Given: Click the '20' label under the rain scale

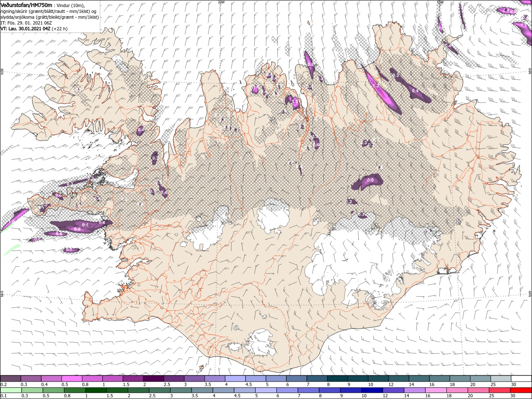Looking at the screenshot, I should click(x=470, y=396).
